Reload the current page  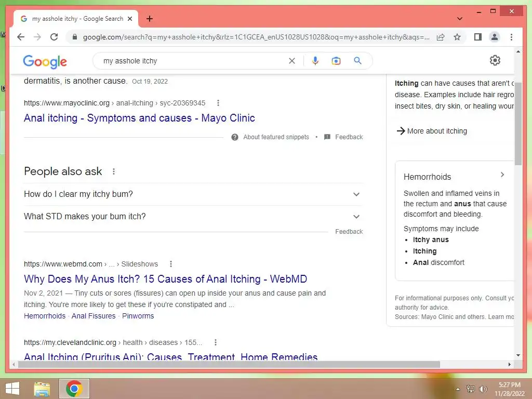coord(54,37)
